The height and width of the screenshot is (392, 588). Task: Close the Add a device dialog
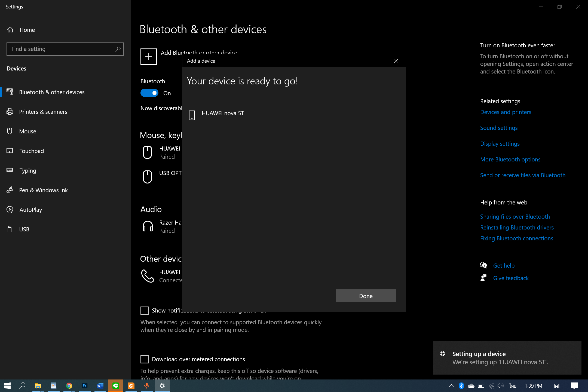click(396, 61)
